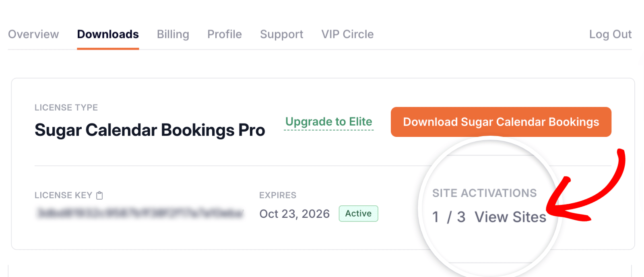Copy the license key using the clipboard icon
This screenshot has height=277, width=644.
coord(99,195)
